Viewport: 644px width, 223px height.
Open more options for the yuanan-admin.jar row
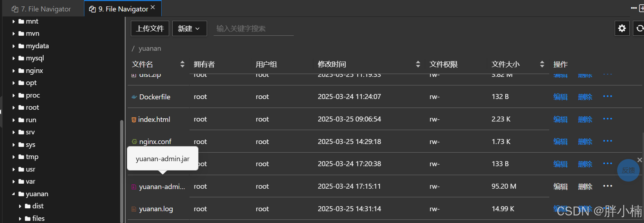pyautogui.click(x=607, y=186)
